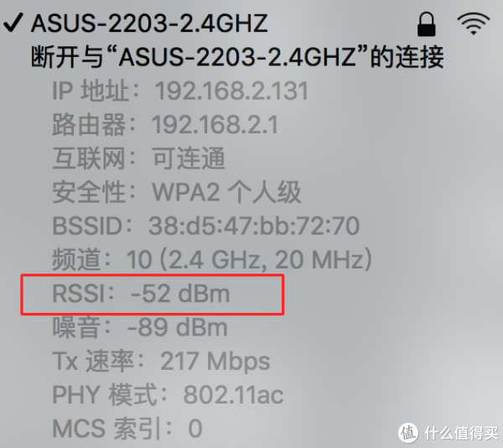Click the lock icon for ASUS-2203-2.4GHZ

(427, 24)
